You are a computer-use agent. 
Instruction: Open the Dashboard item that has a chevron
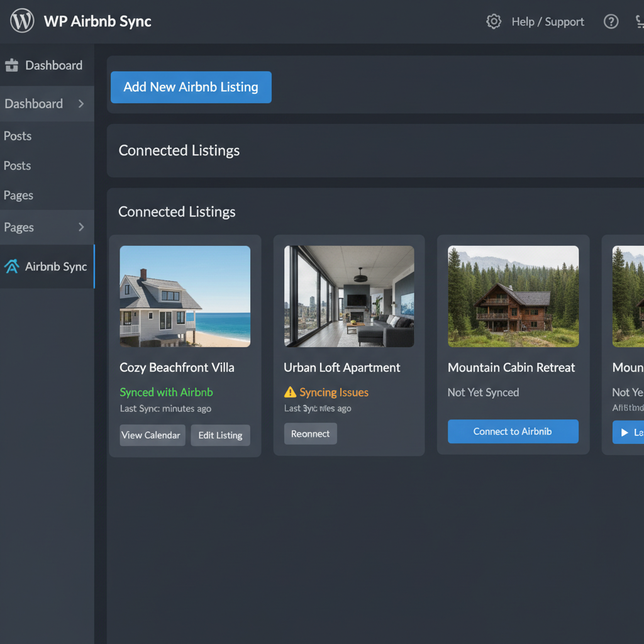(x=47, y=104)
